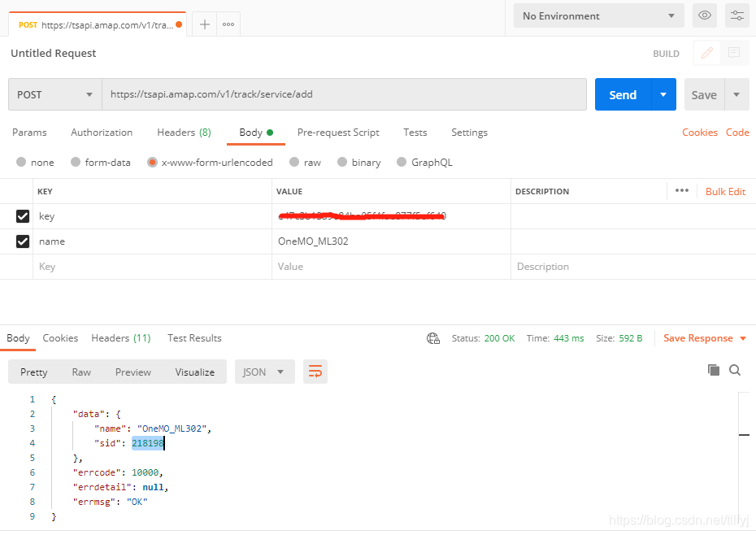
Task: Click the 200 OK status text
Action: pos(499,338)
